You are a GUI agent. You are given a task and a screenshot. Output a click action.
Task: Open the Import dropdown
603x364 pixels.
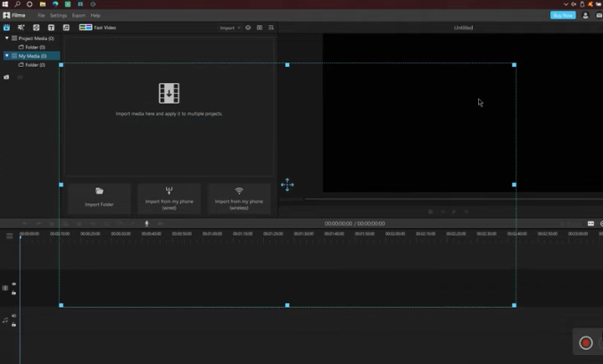pos(230,28)
